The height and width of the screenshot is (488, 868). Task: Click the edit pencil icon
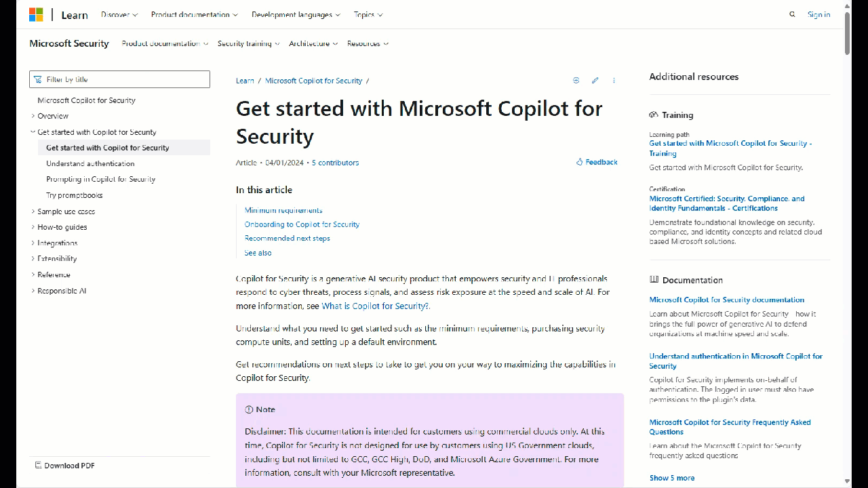coord(595,81)
